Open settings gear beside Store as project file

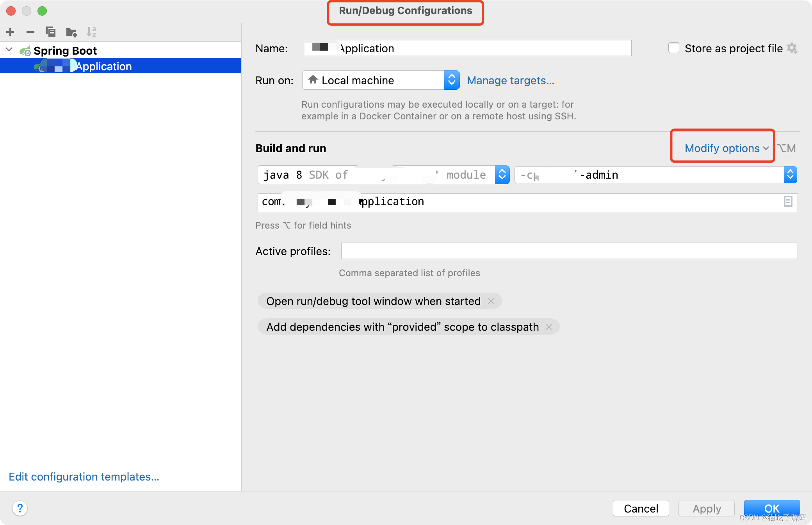[x=792, y=48]
